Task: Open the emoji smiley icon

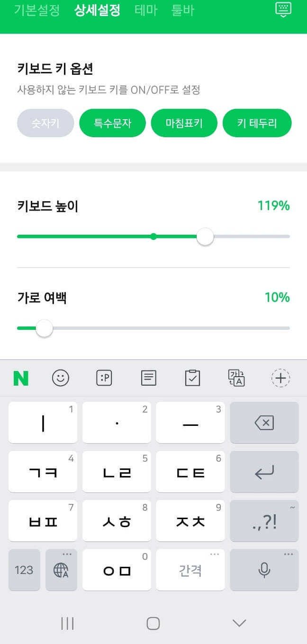Action: 61,378
